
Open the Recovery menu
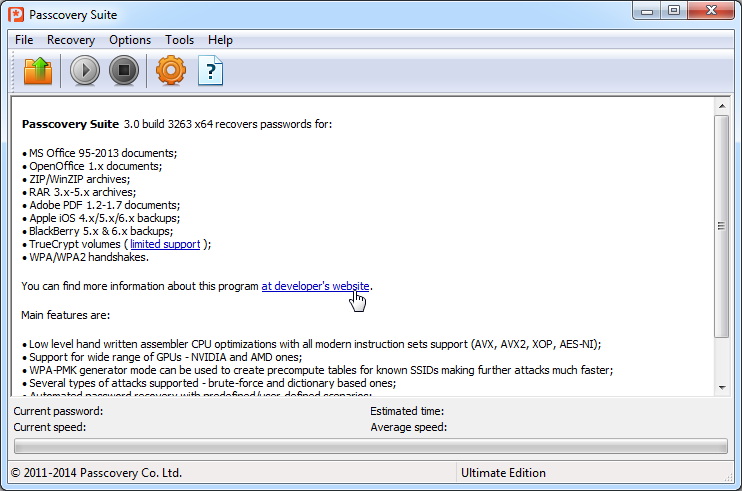coord(71,40)
